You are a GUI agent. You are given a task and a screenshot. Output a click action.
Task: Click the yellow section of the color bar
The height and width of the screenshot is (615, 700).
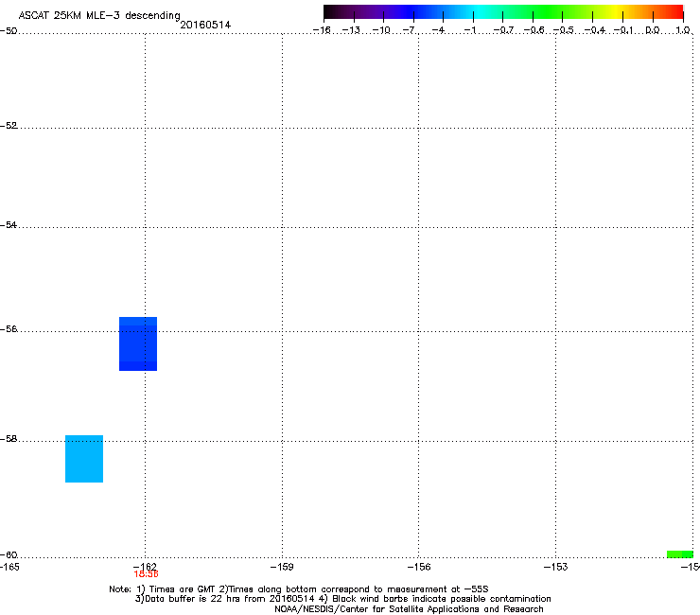pyautogui.click(x=618, y=12)
